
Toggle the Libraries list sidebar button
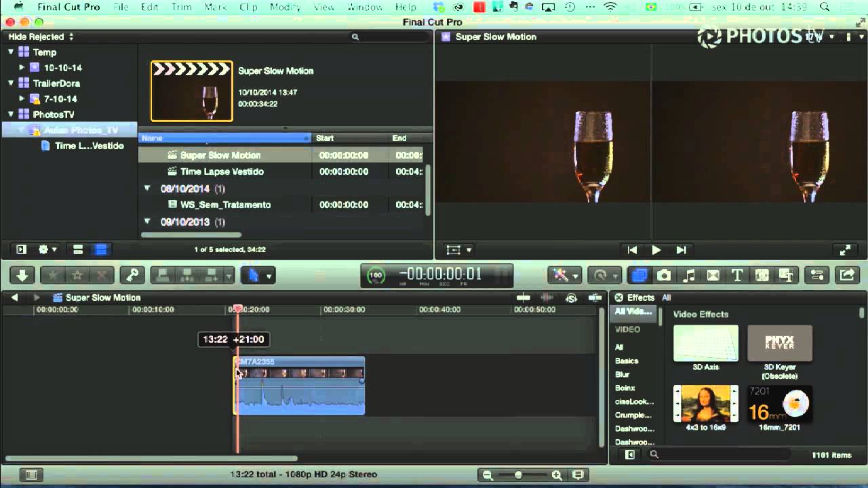[x=21, y=249]
